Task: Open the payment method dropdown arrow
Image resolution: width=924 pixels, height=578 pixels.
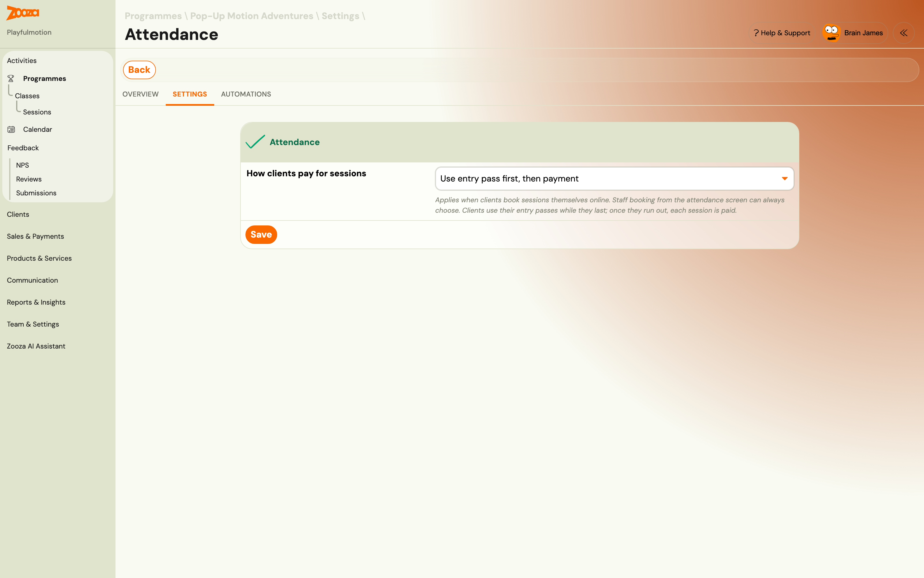Action: pyautogui.click(x=784, y=179)
